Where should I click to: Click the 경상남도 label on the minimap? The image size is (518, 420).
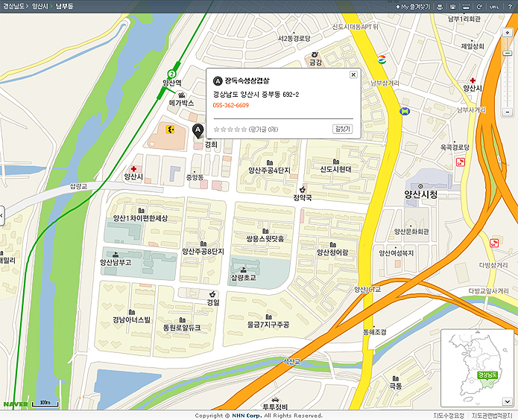(x=487, y=375)
